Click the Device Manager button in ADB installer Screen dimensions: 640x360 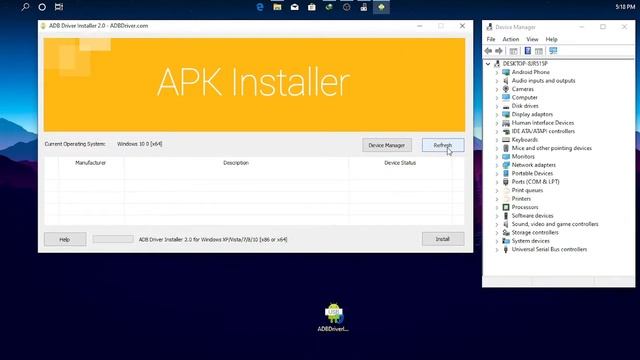[x=387, y=145]
